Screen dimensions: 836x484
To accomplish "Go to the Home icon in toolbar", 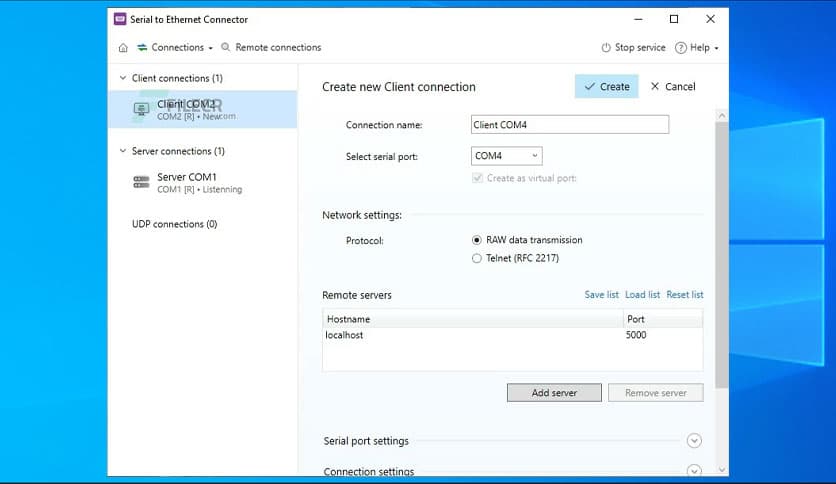I will click(123, 47).
